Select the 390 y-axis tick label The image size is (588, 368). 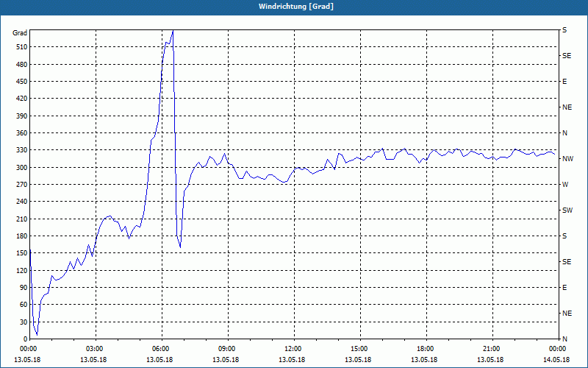[x=21, y=116]
